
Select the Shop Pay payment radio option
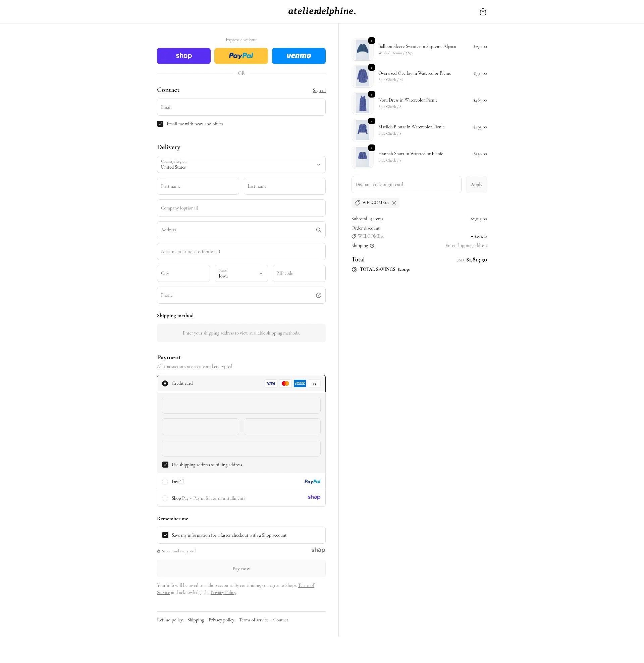[165, 499]
